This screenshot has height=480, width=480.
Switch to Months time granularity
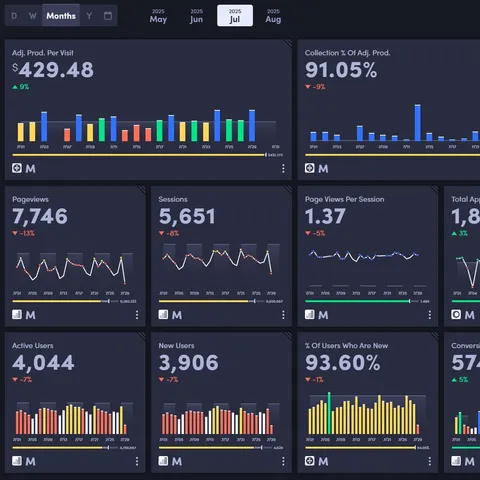(x=61, y=16)
